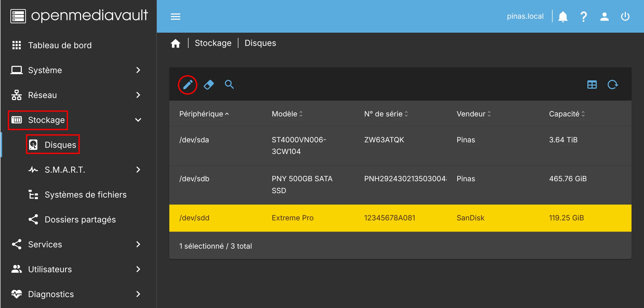644x308 pixels.
Task: Click the Disques hard drive icon
Action: pyautogui.click(x=33, y=145)
